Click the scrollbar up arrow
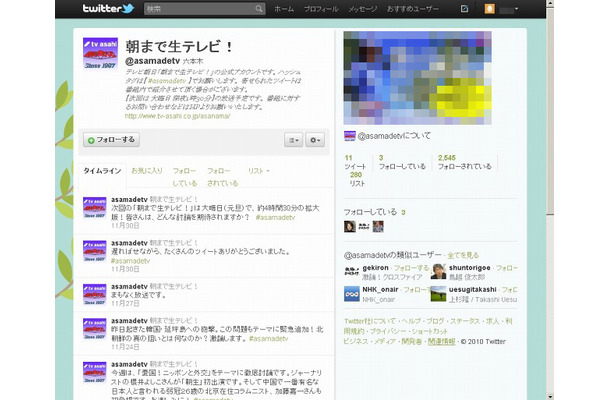This screenshot has height=400, width=610. pos(550,4)
